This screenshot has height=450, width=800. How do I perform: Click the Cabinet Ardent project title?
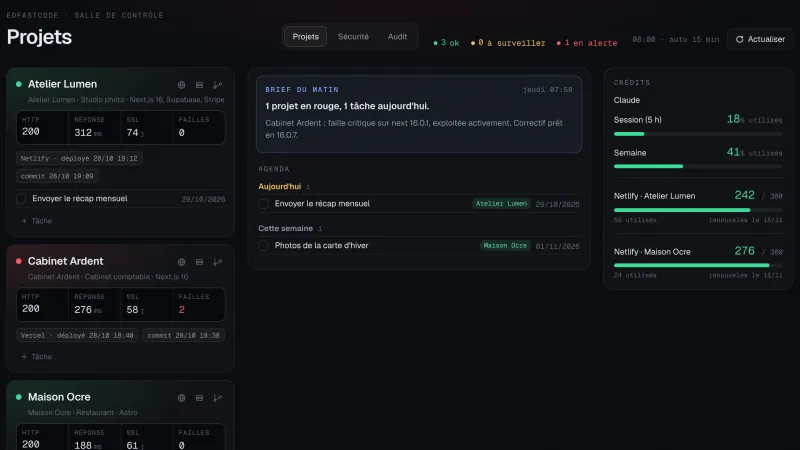click(65, 261)
